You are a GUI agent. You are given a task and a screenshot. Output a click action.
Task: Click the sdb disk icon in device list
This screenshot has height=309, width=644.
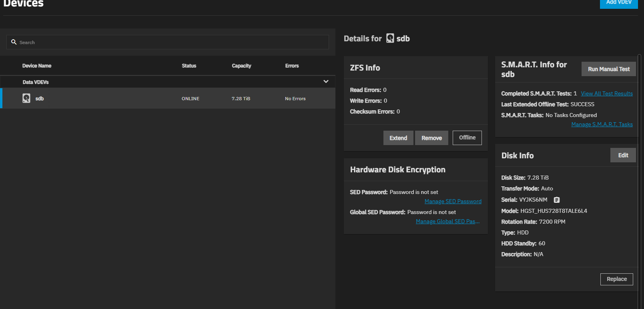[26, 98]
